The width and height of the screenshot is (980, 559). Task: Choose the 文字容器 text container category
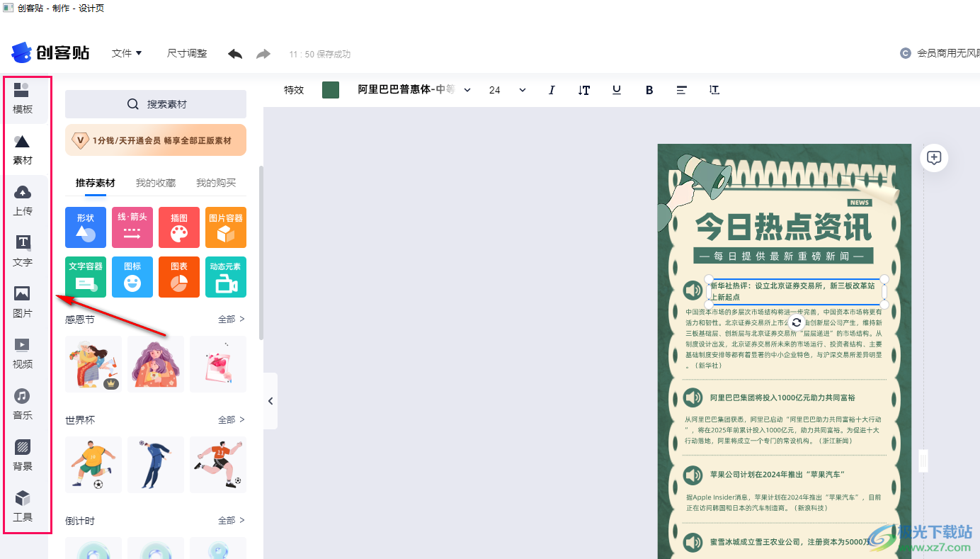click(x=86, y=276)
